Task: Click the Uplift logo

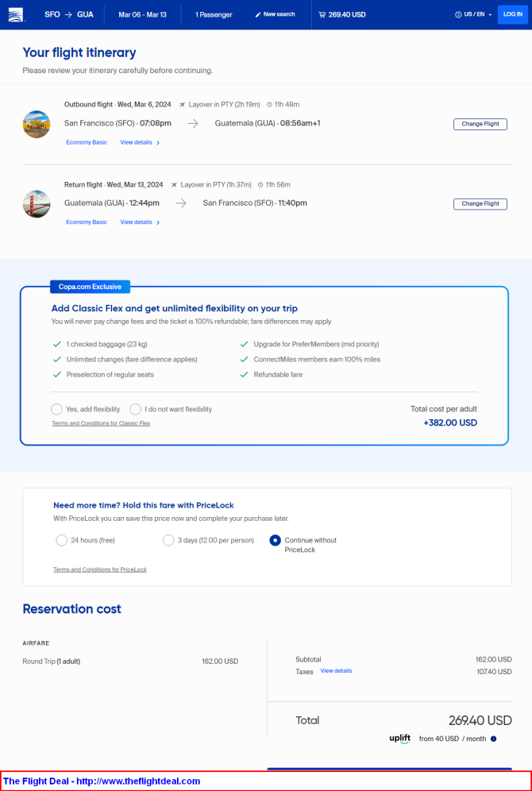Action: pos(400,739)
